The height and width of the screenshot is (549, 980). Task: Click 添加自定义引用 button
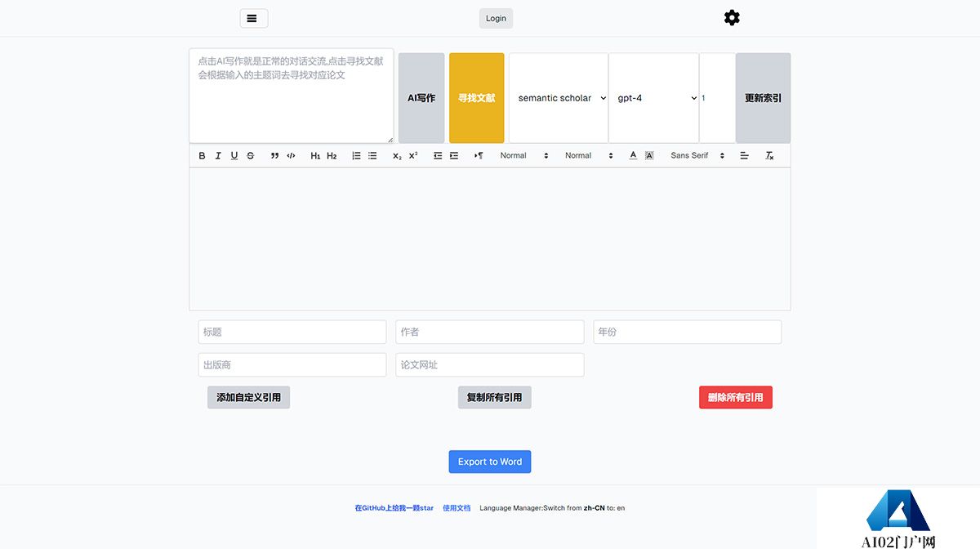[248, 397]
